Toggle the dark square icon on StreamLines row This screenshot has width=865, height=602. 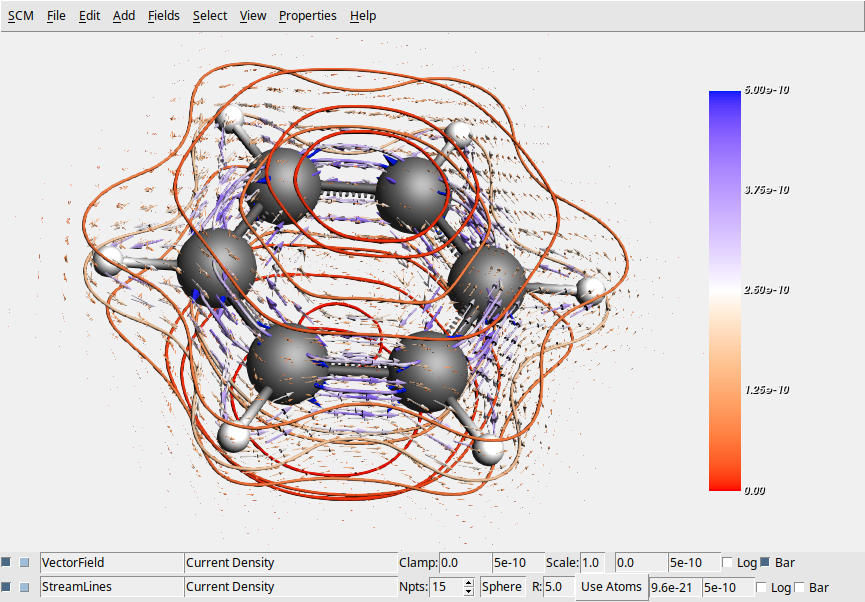6,587
